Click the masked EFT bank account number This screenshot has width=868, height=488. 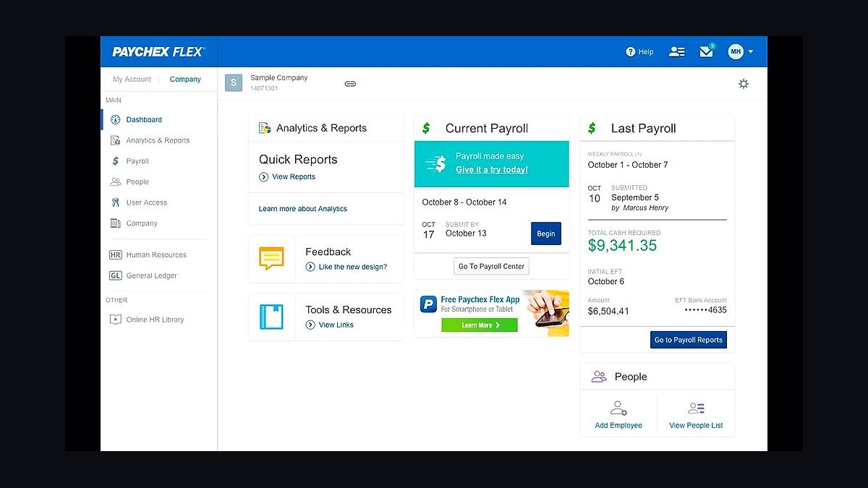pos(706,310)
